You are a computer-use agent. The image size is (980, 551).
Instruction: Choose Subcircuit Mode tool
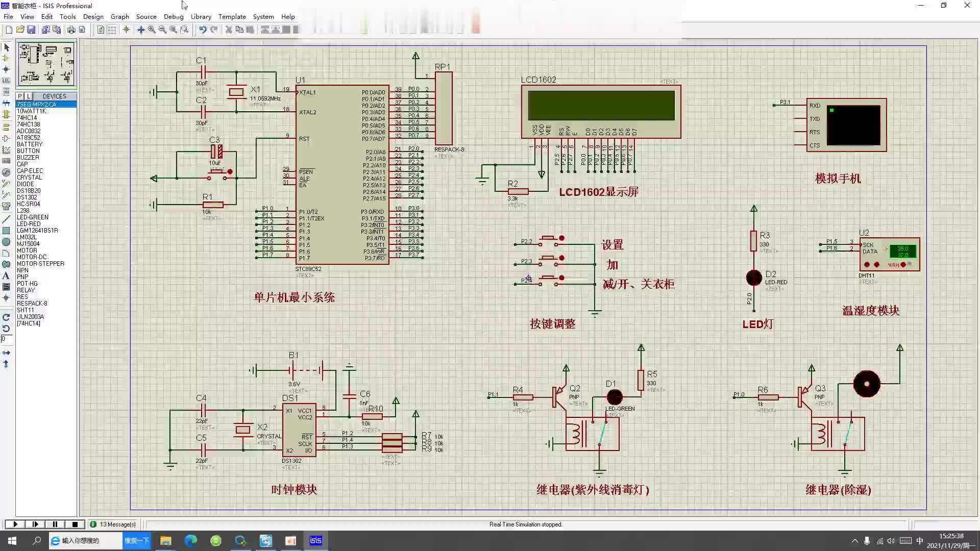click(x=7, y=114)
